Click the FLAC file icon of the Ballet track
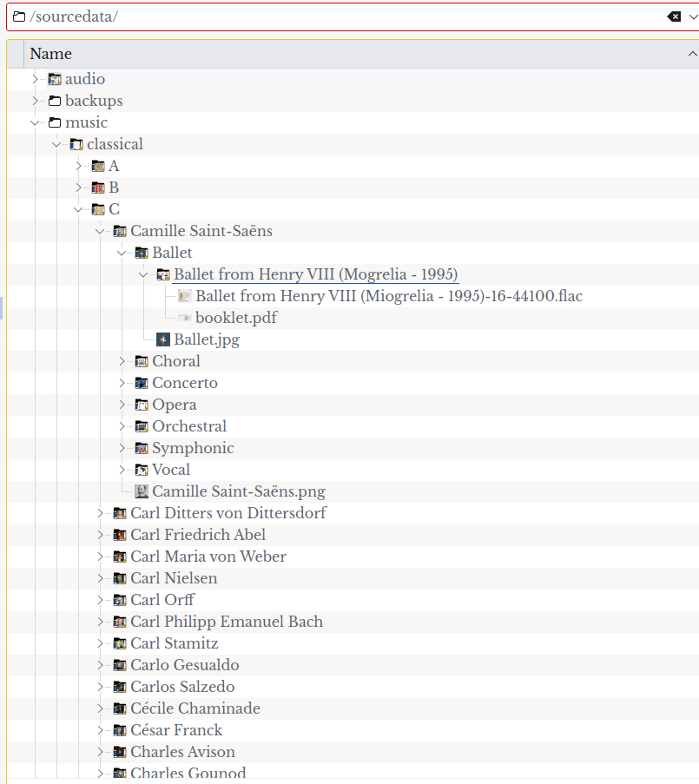This screenshot has height=784, width=699. pyautogui.click(x=185, y=296)
